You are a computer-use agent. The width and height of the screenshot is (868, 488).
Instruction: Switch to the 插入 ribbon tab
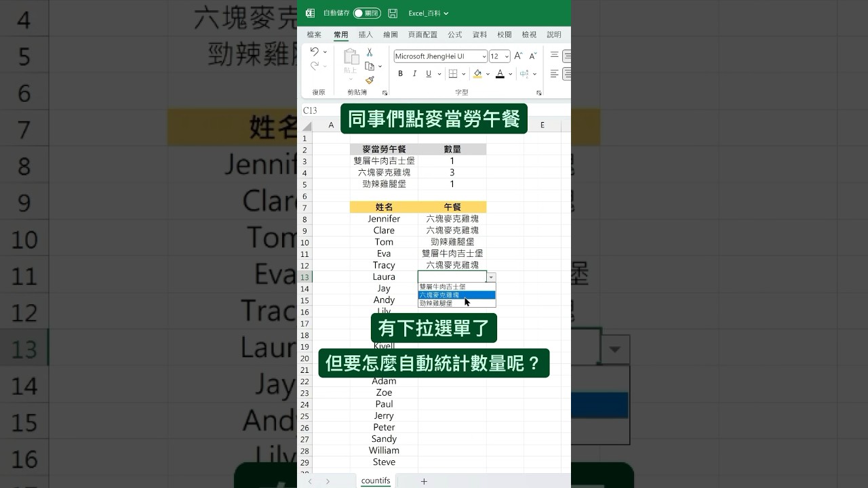pos(366,35)
